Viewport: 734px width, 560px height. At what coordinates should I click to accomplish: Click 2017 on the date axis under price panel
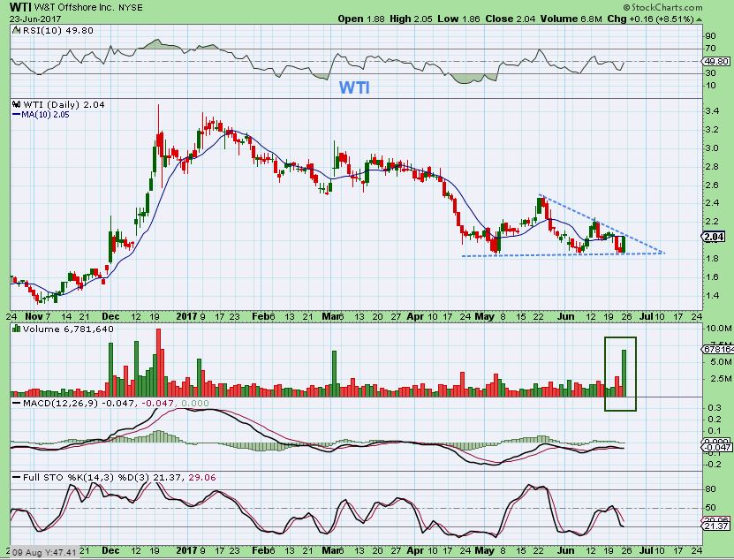click(186, 316)
